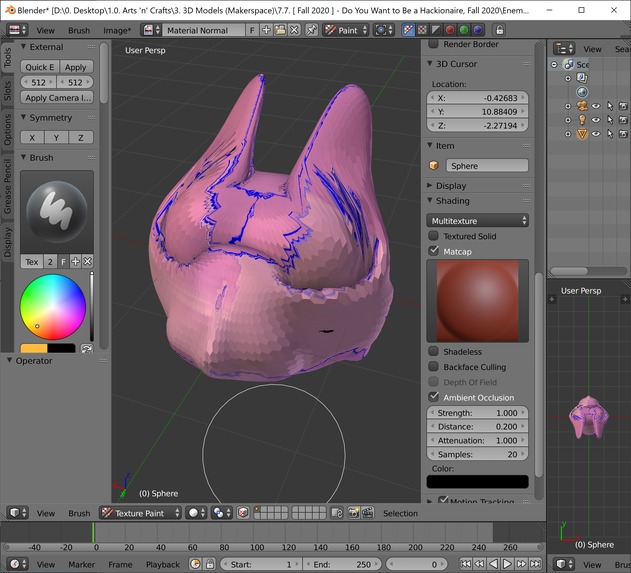
Task: Unlink the Material Normal image with the X icon
Action: click(294, 30)
